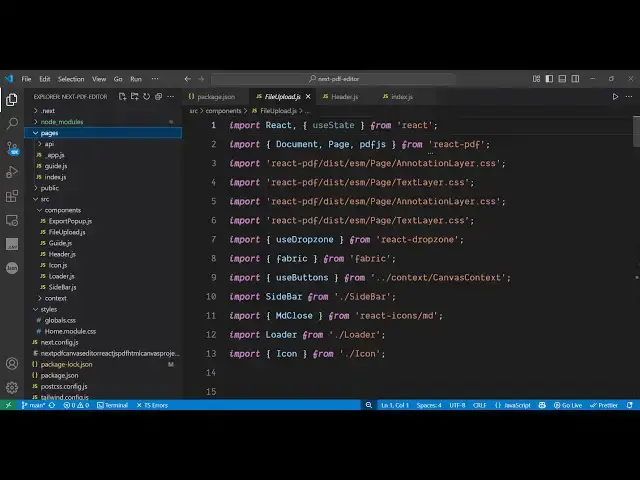Open Remote Explorer in activity bar
This screenshot has width=640, height=480.
12,220
